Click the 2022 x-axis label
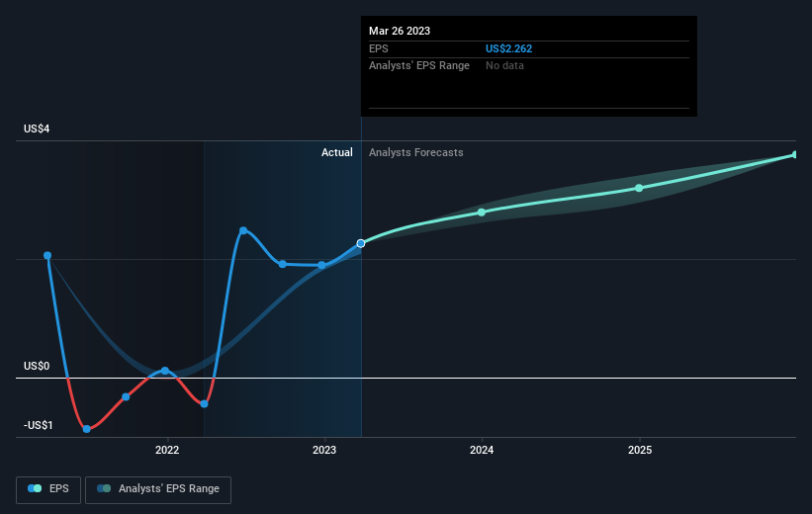This screenshot has width=812, height=514. [x=167, y=451]
